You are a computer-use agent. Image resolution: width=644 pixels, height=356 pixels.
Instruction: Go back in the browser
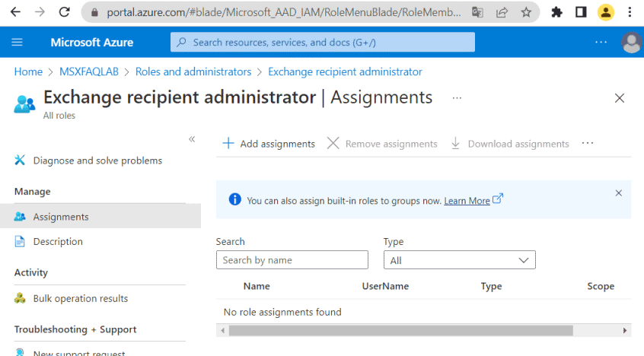(15, 12)
